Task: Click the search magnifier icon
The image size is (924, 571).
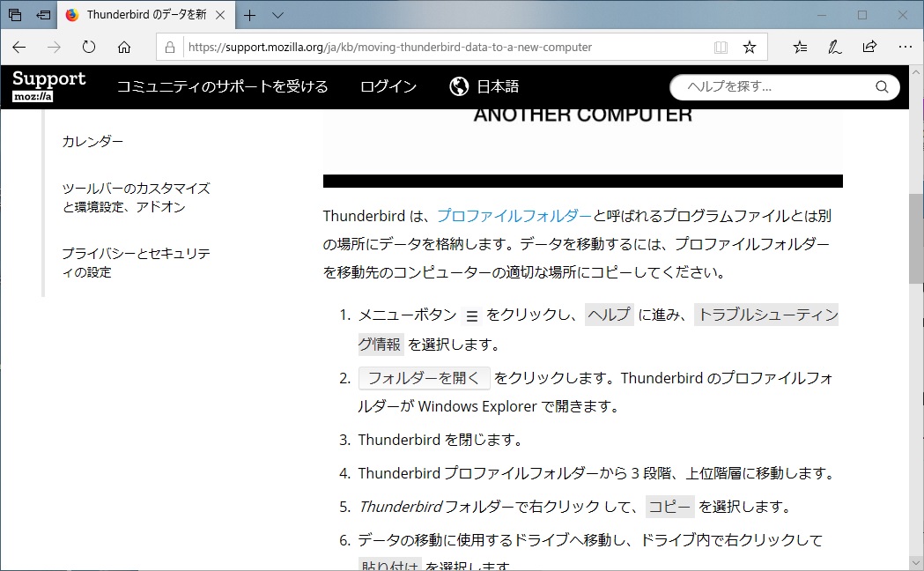Action: (x=882, y=86)
